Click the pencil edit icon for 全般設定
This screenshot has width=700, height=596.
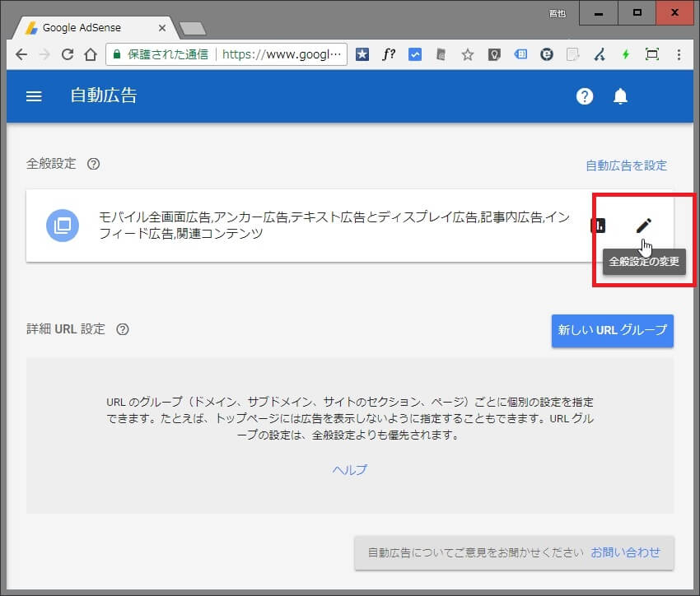(x=644, y=225)
